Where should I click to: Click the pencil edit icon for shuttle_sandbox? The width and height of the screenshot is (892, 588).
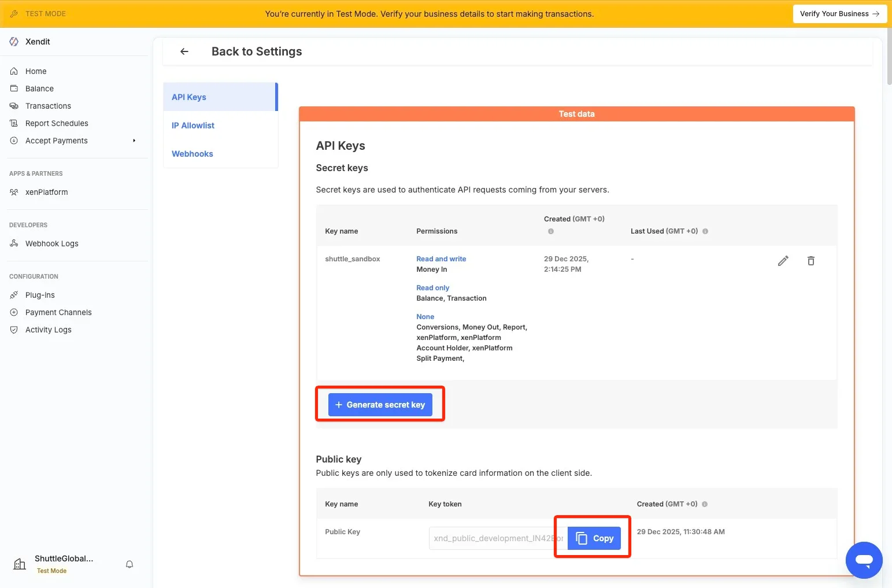(783, 261)
